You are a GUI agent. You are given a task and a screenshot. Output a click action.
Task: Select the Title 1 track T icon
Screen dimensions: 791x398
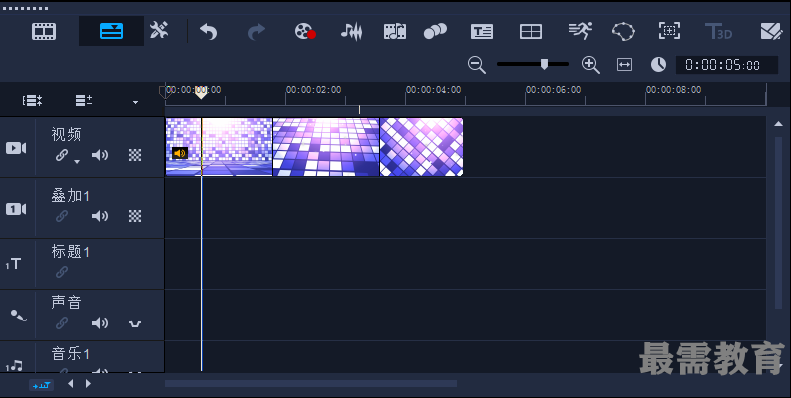[14, 264]
